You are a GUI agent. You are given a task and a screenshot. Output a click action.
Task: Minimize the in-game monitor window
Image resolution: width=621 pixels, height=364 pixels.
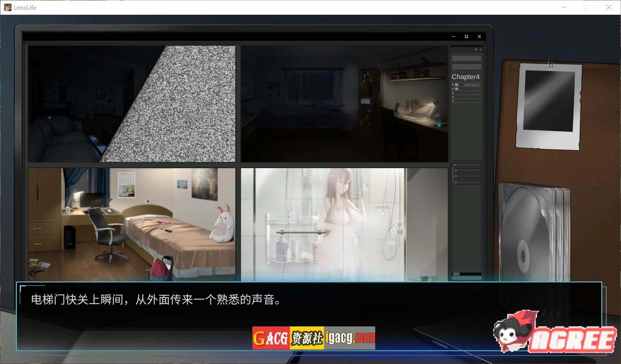coord(454,36)
